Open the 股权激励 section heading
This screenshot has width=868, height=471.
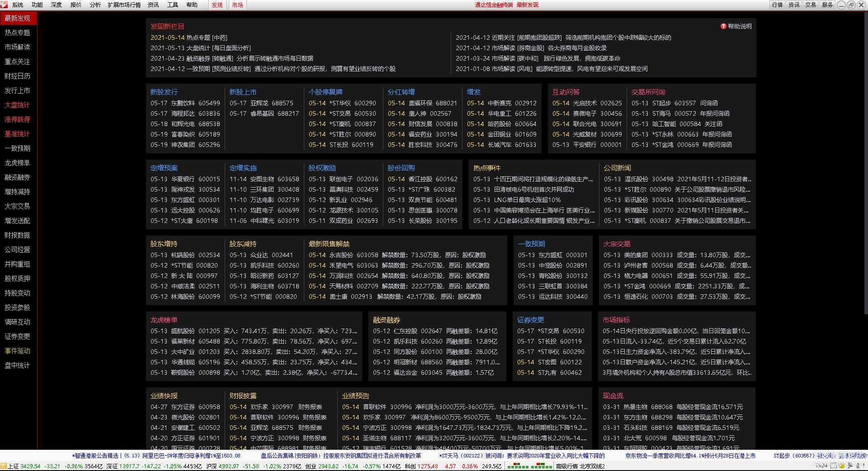click(x=322, y=168)
